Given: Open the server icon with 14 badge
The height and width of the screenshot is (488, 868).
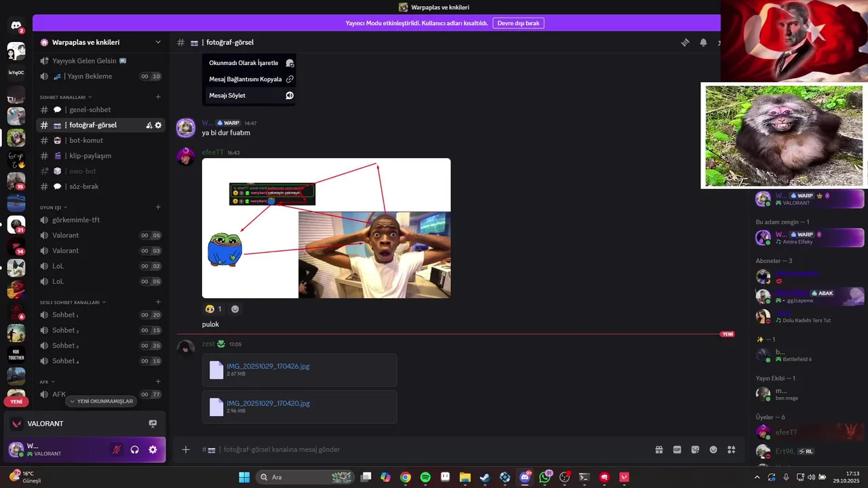Looking at the screenshot, I should [16, 246].
